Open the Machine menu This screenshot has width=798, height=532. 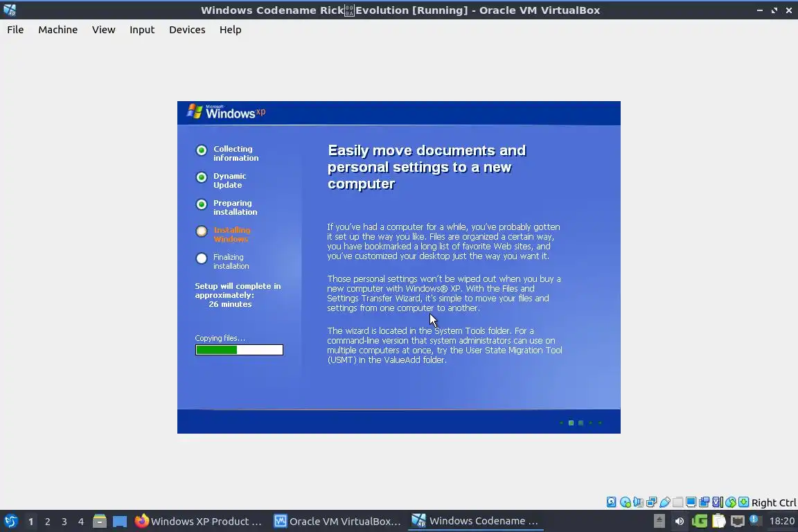pos(58,30)
